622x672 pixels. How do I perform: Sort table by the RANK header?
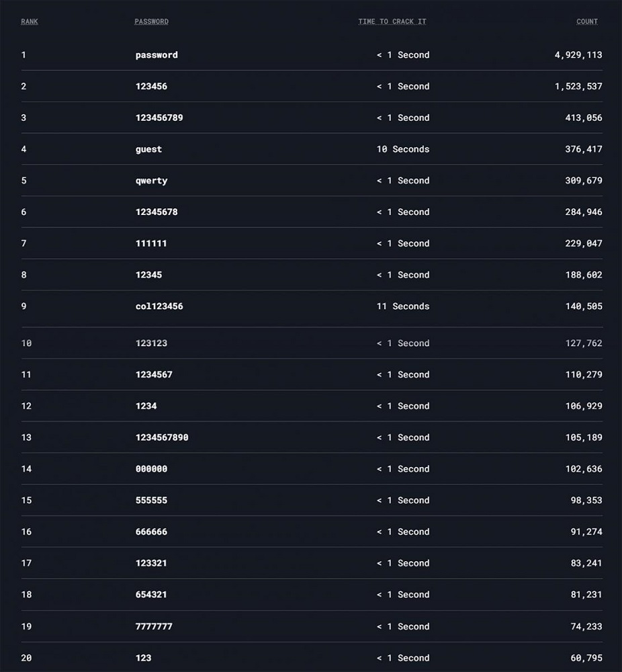click(x=30, y=22)
